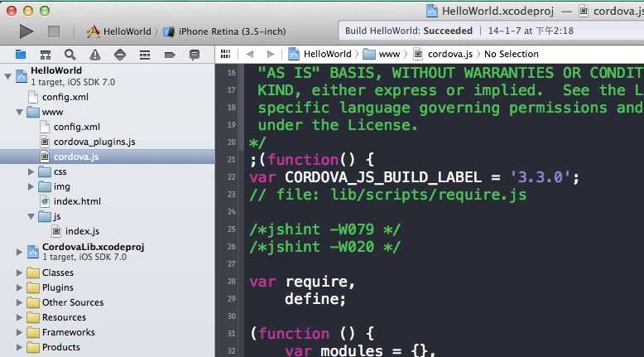Go forward with the jump bar right arrow
644x357 pixels.
pyautogui.click(x=270, y=54)
